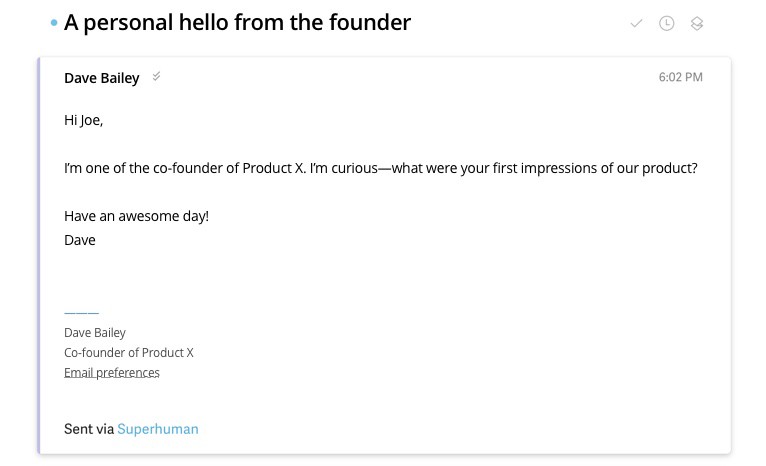
Task: Click read-status double-check icon beside sender name
Action: tap(156, 77)
